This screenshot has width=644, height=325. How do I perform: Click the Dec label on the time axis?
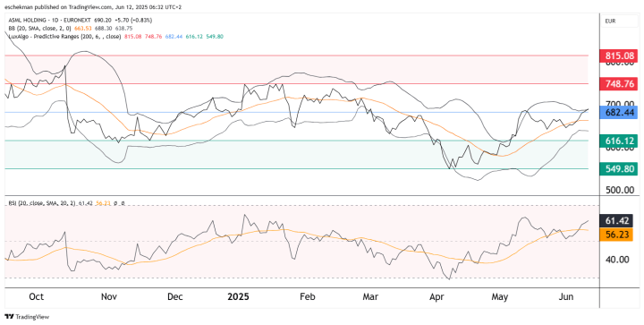(175, 296)
